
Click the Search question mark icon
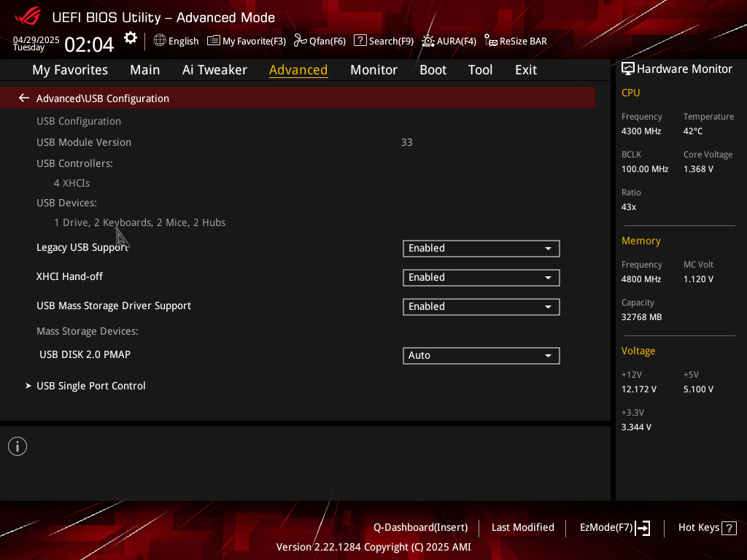(360, 41)
